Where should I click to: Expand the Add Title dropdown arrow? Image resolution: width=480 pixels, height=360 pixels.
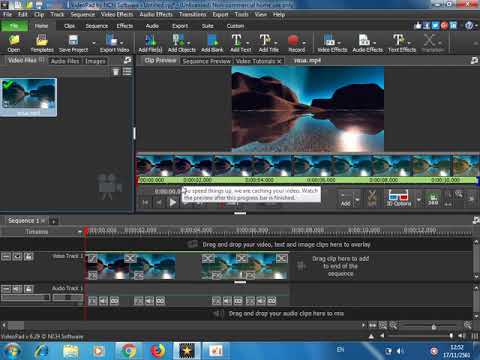coord(276,43)
